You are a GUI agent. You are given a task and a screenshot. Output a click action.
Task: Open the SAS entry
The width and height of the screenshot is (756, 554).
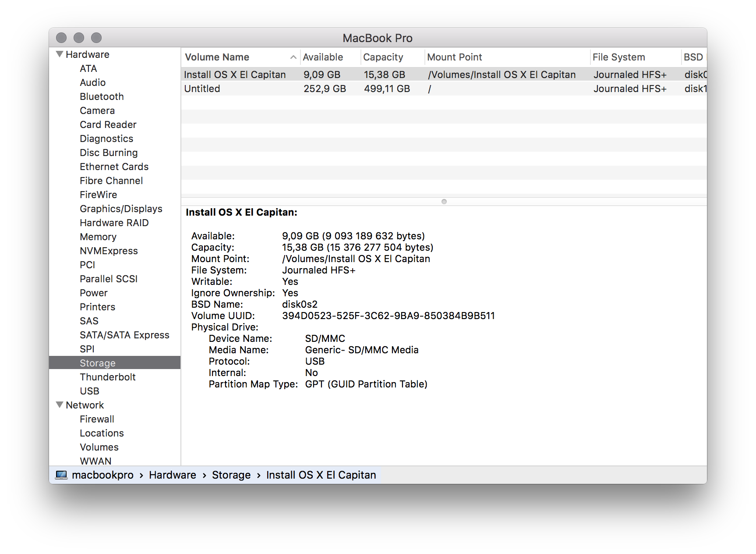tap(89, 321)
